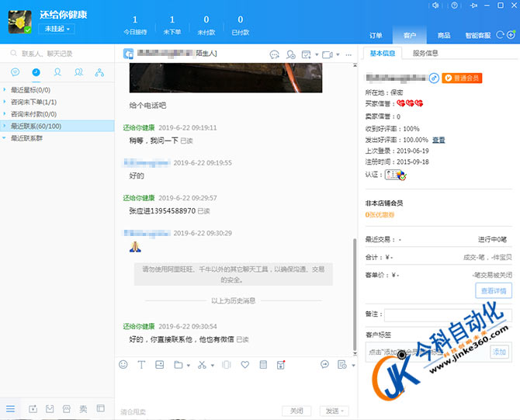Click the 关闭 button
The image size is (520, 420).
tap(296, 411)
